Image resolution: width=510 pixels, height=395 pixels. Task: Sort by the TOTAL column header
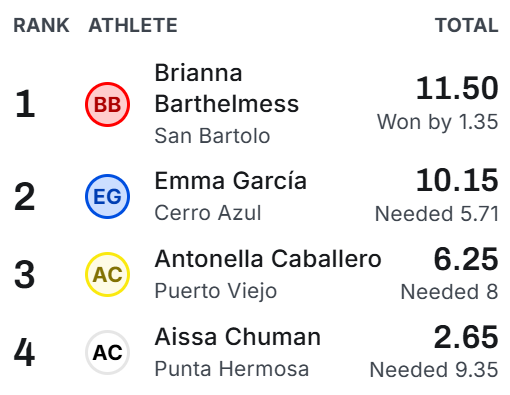[x=466, y=25]
